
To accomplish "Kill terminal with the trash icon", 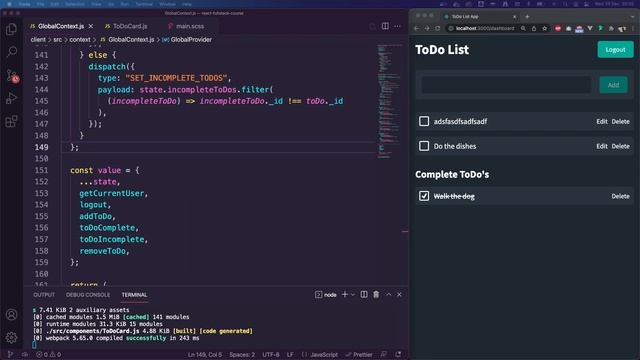I will 376,294.
